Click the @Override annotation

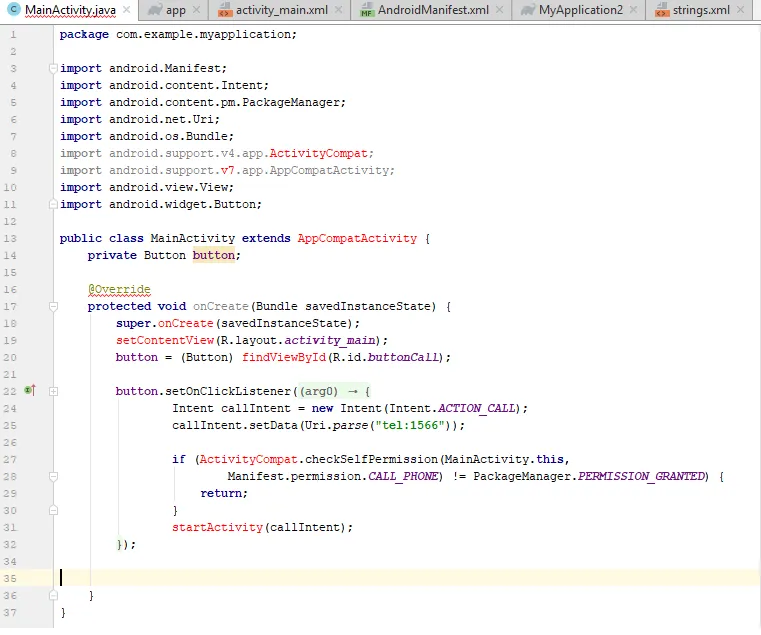click(119, 289)
